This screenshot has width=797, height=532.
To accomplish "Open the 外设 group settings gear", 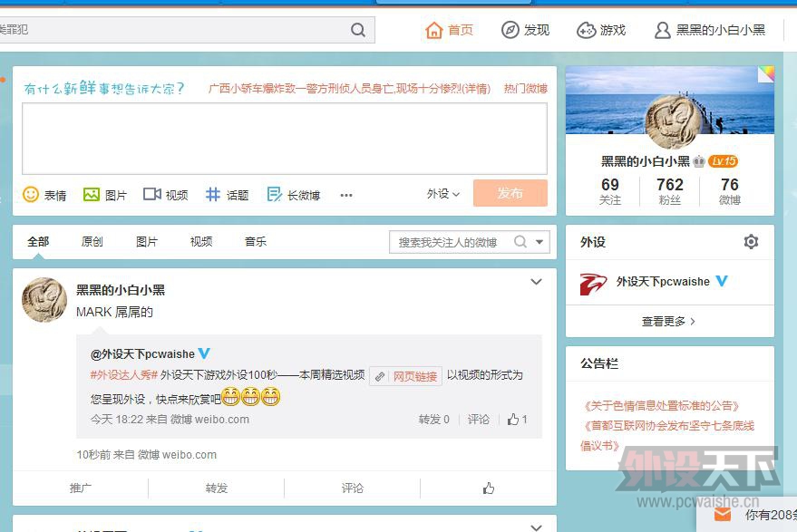I will (x=751, y=241).
